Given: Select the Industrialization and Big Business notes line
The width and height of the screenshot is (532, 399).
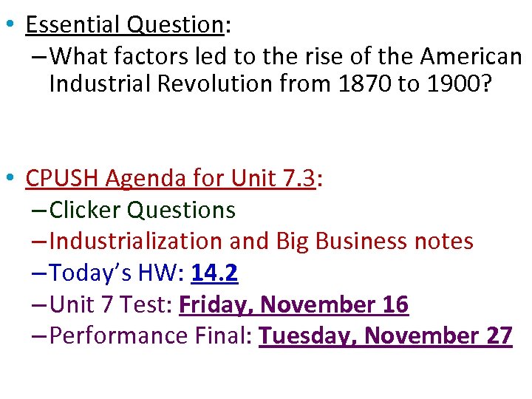Looking at the screenshot, I should pos(261,242).
